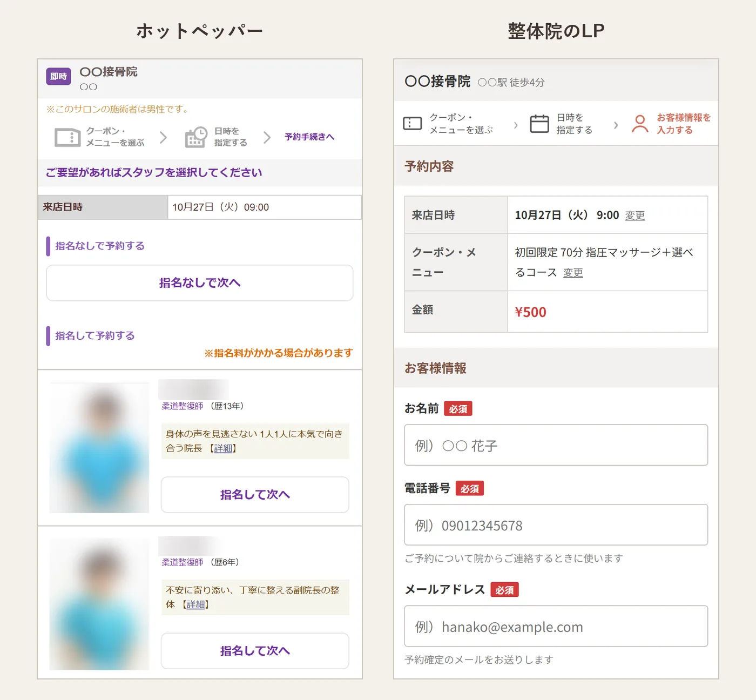Click the coupon ticket icon in Hot Pepper steps

pyautogui.click(x=67, y=137)
